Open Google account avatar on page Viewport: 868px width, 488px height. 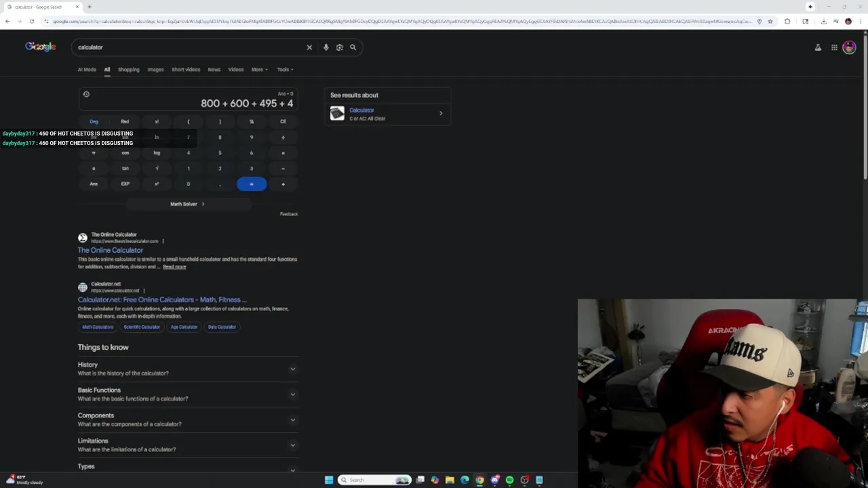pyautogui.click(x=849, y=47)
